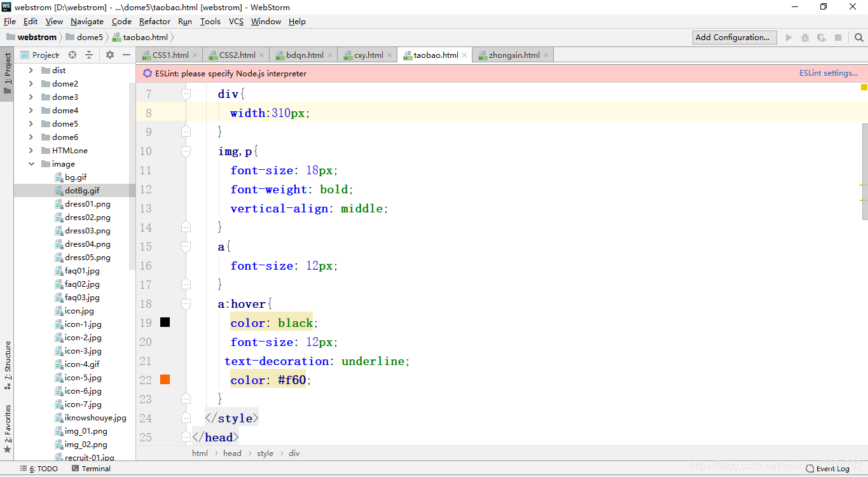Toggle fold marker at line 24 style end
The height and width of the screenshot is (477, 868).
coord(186,418)
